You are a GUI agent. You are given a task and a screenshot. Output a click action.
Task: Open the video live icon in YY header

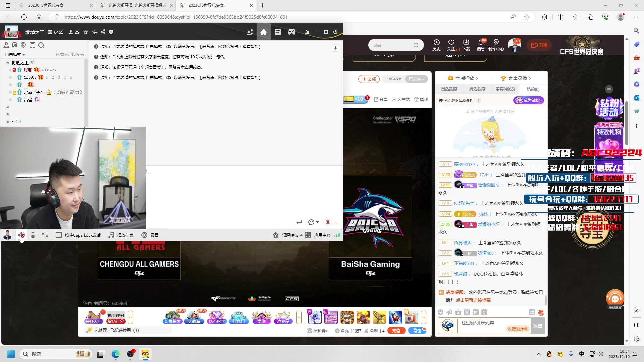point(250,32)
